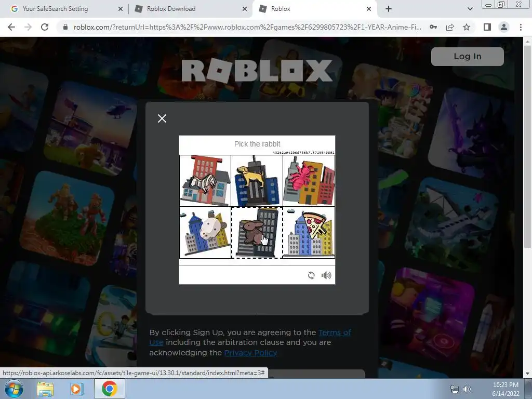532x399 pixels.
Task: Click the page vertical scrollbar thumb
Action: coord(527,146)
